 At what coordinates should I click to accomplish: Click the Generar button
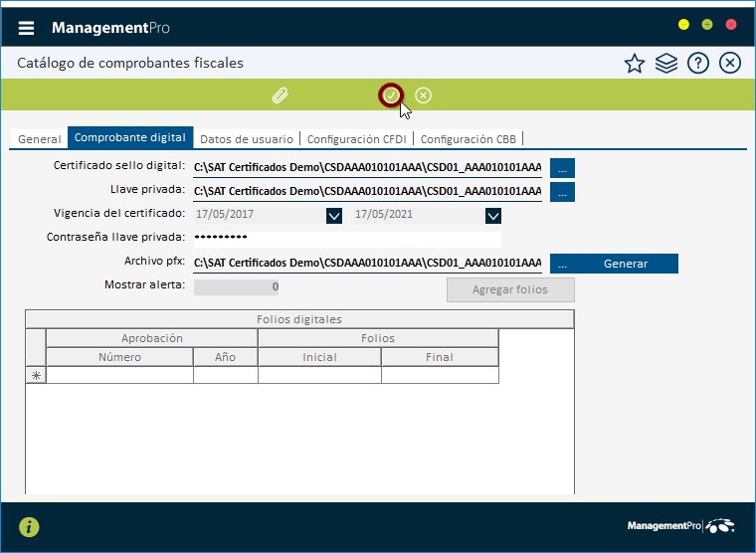626,264
